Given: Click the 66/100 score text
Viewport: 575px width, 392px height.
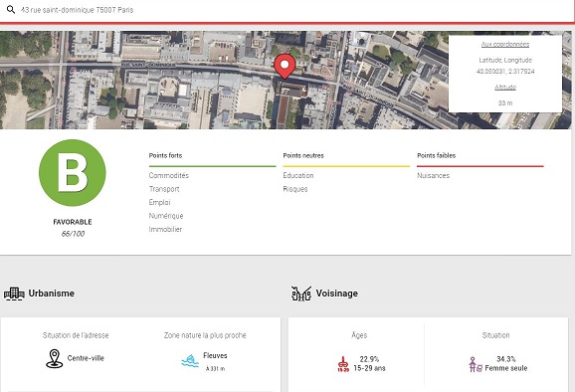Looking at the screenshot, I should click(73, 234).
